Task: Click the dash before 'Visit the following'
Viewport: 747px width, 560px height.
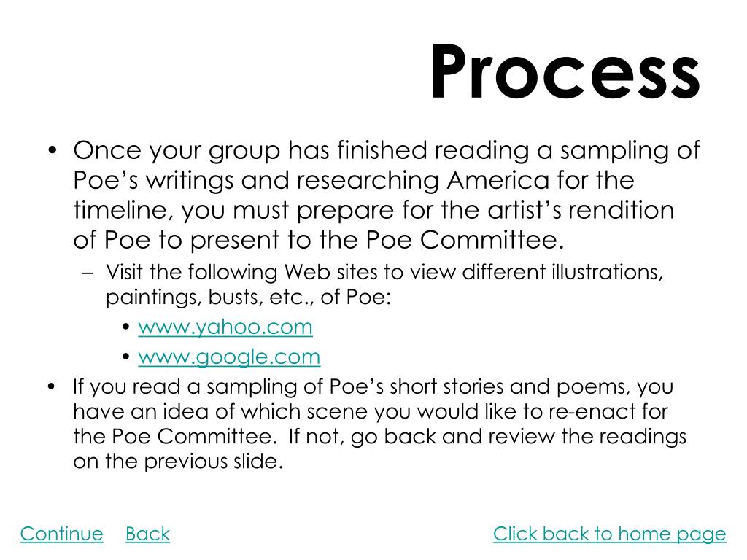Action: coord(88,273)
